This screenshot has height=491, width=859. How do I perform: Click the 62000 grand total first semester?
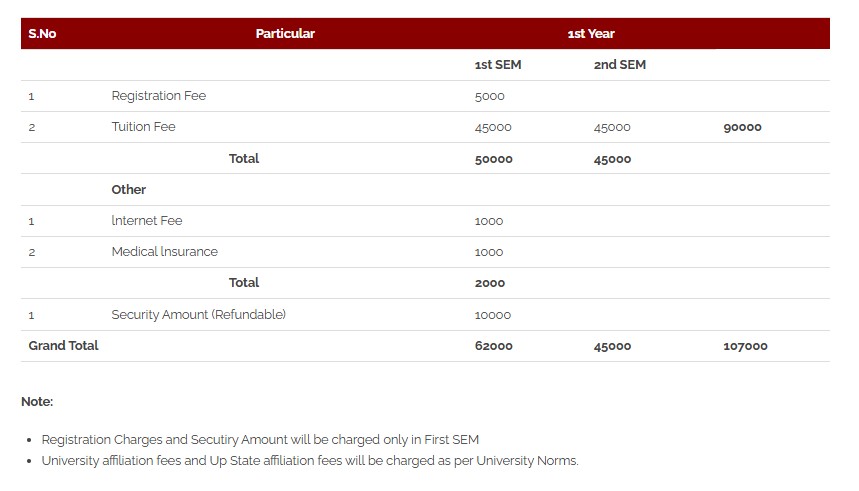[x=494, y=346]
